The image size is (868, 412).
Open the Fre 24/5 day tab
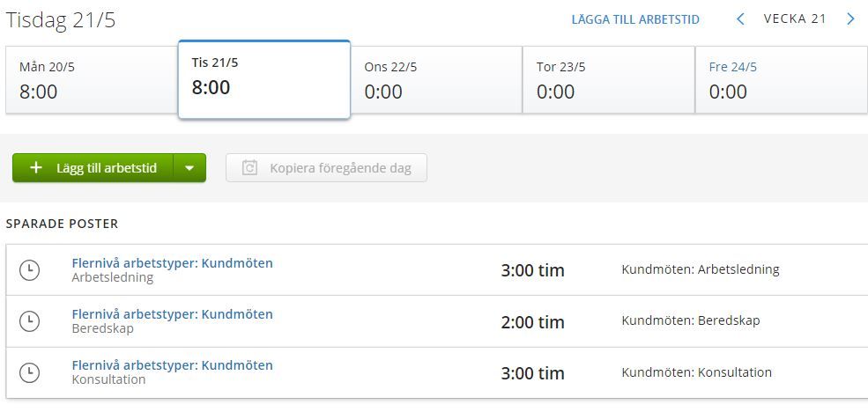tap(781, 80)
